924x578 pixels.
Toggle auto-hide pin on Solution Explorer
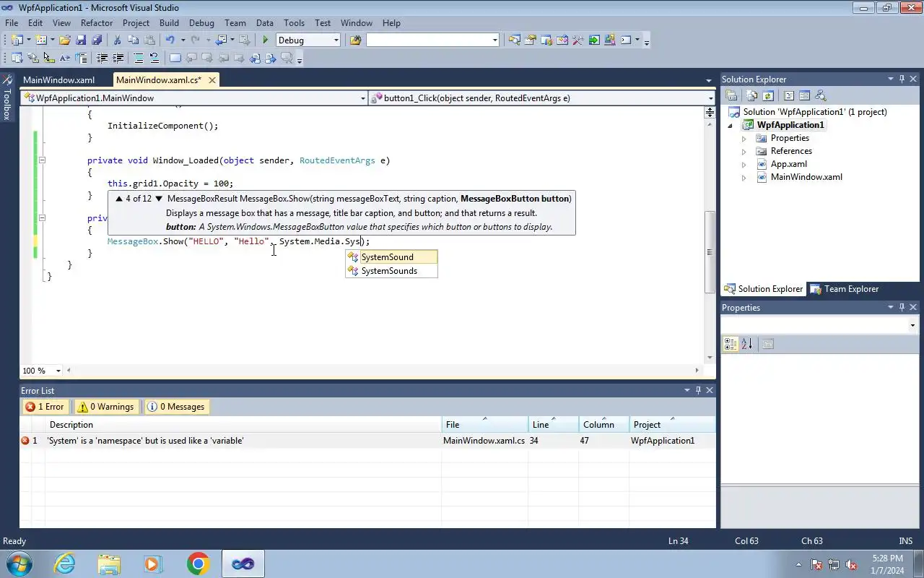[x=902, y=79]
